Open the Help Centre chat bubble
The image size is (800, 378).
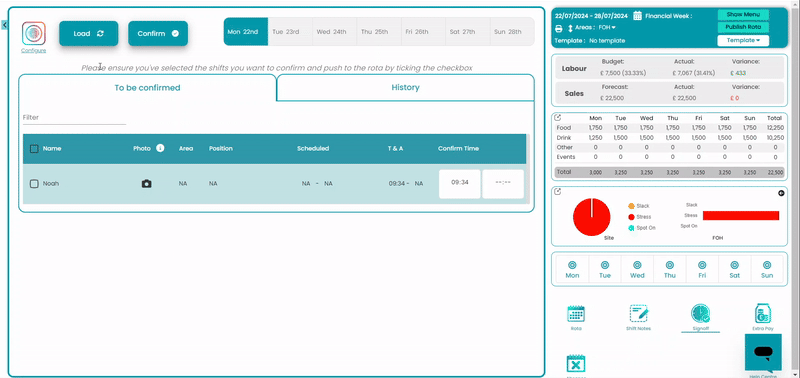[x=763, y=352]
